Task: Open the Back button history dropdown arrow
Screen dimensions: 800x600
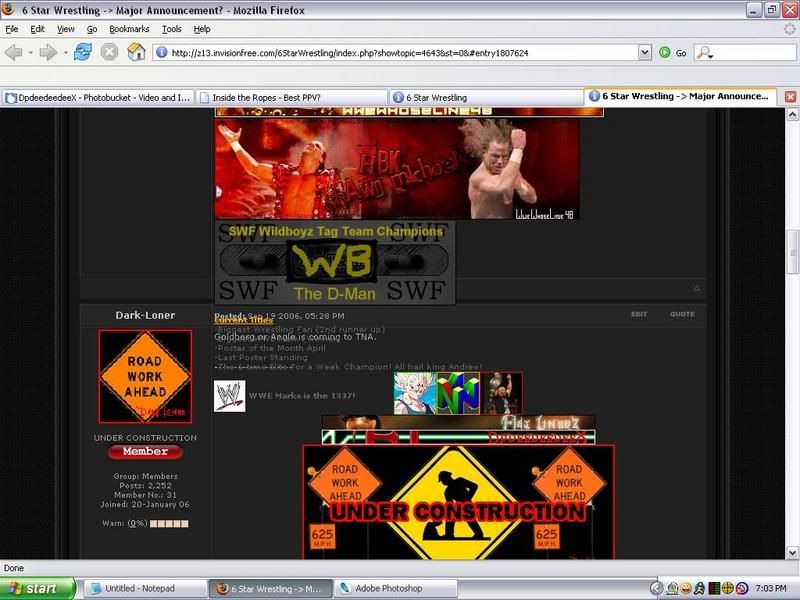Action: 29,52
